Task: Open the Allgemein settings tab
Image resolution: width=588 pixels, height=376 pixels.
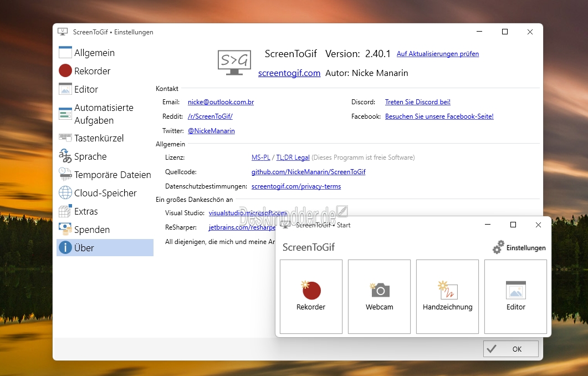Action: click(x=105, y=53)
